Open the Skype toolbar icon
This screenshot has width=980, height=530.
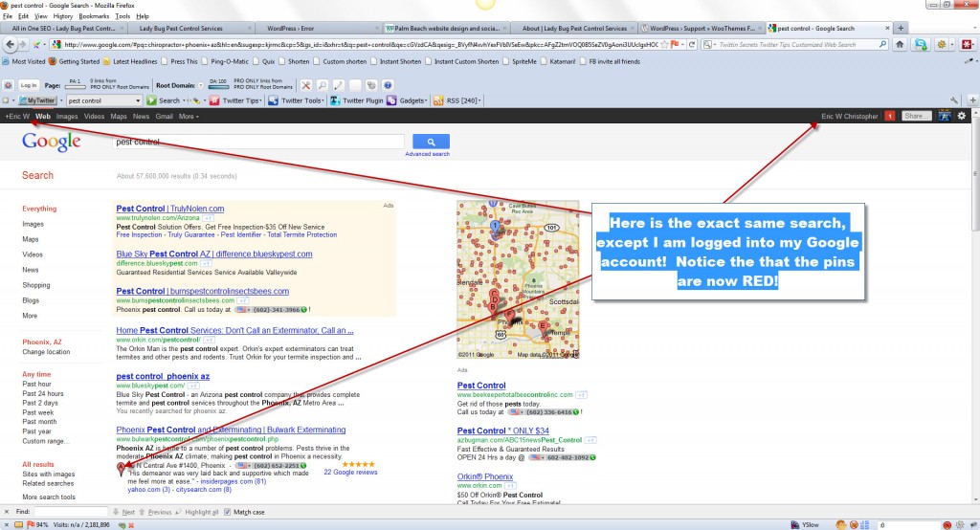click(x=921, y=44)
